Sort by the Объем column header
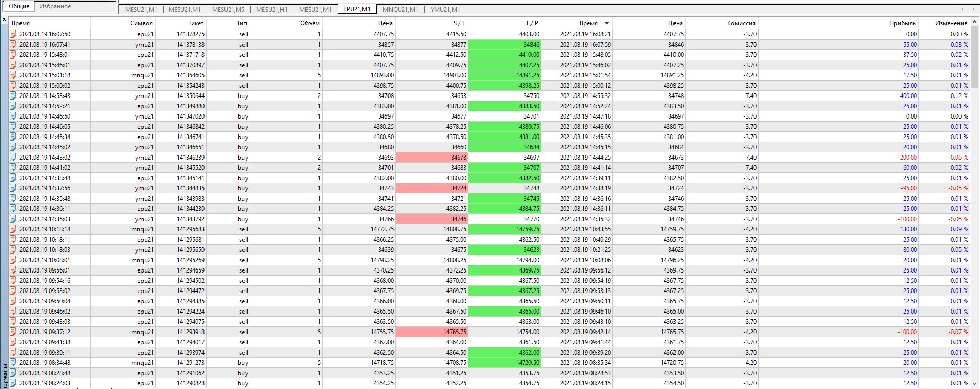Viewport: 980px width, 389px height. click(x=310, y=23)
